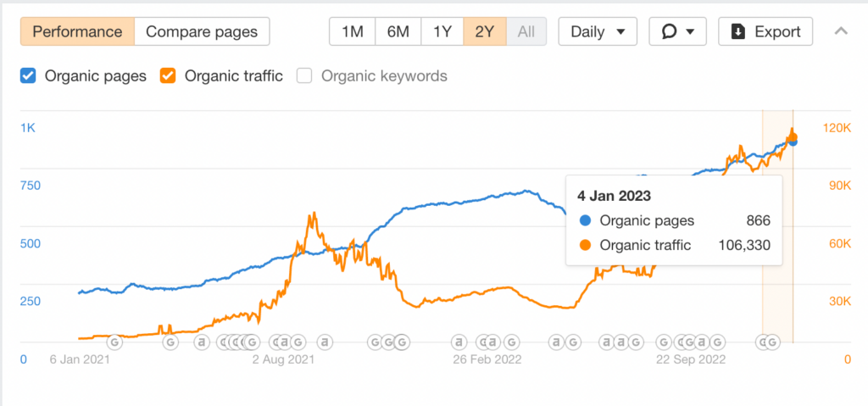Collapse the chart panel with the up chevron
The height and width of the screenshot is (406, 868).
click(841, 31)
